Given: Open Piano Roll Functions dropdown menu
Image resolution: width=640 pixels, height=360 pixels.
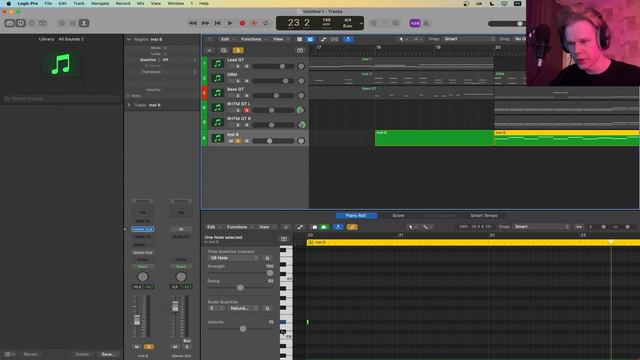Looking at the screenshot, I should [239, 227].
